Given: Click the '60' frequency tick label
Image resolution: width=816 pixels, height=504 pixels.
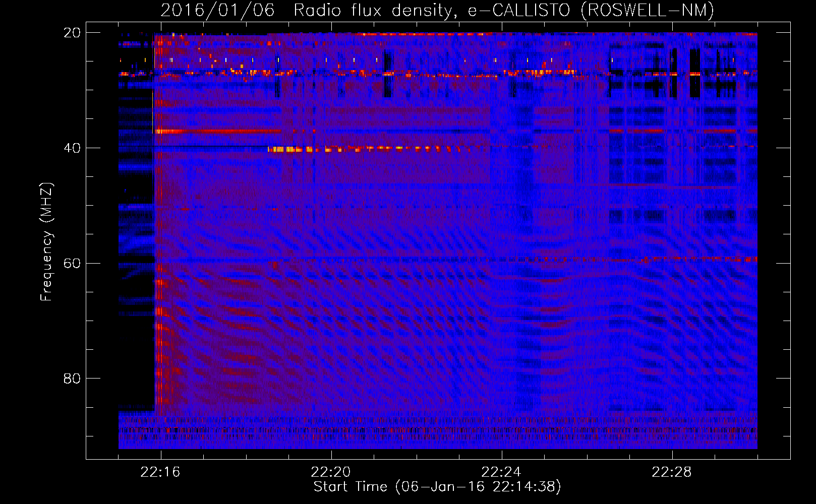Looking at the screenshot, I should 72,264.
